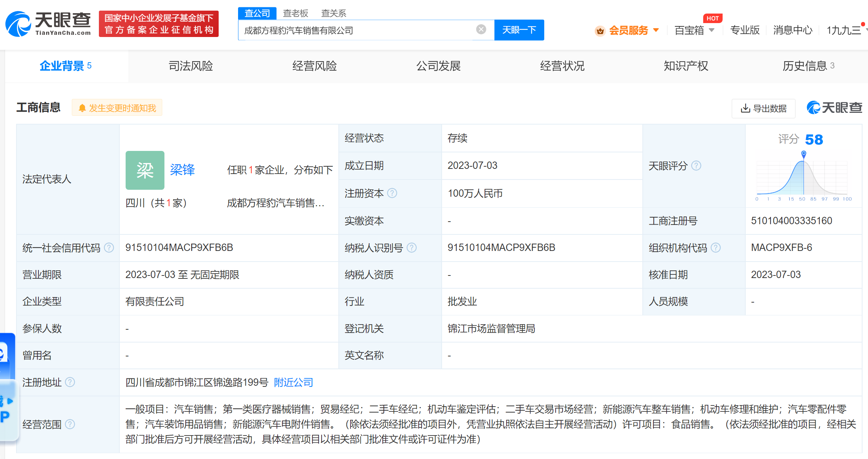Viewport: 868px width, 459px height.
Task: Click the 国家中小企业发展子基金 red badge
Action: tap(159, 24)
